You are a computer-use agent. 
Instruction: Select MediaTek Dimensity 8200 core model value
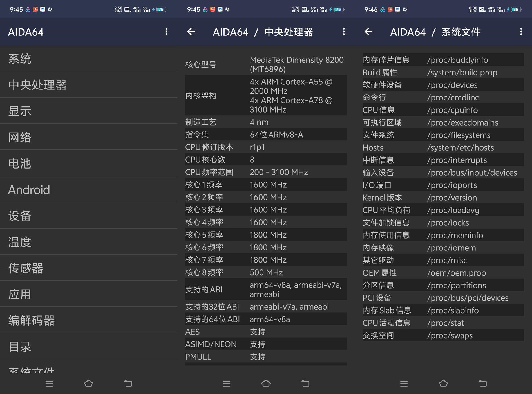[x=297, y=64]
